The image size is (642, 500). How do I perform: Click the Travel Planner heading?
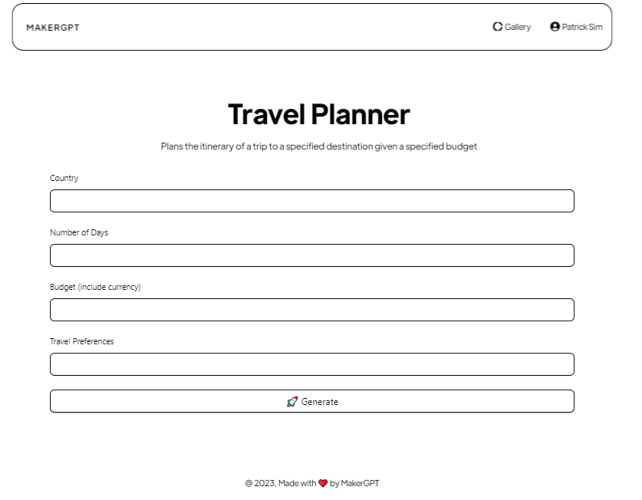click(319, 114)
